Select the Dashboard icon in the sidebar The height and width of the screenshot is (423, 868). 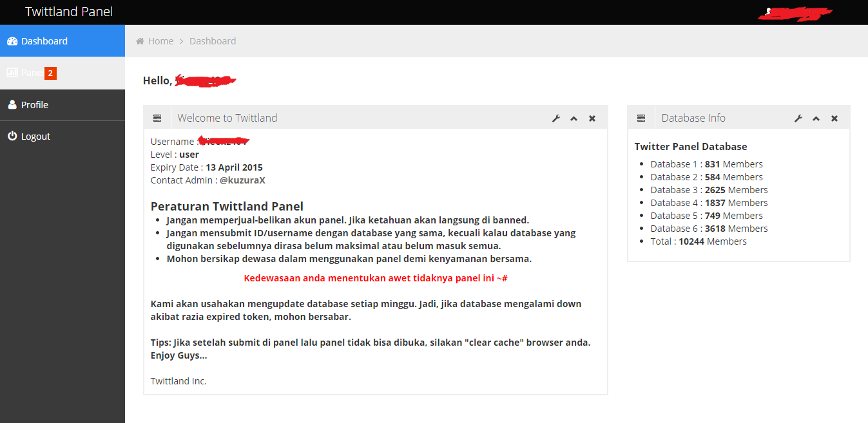pyautogui.click(x=12, y=41)
